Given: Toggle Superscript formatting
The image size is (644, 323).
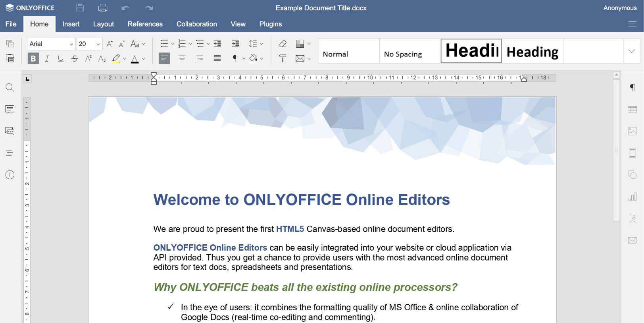Looking at the screenshot, I should pos(88,58).
